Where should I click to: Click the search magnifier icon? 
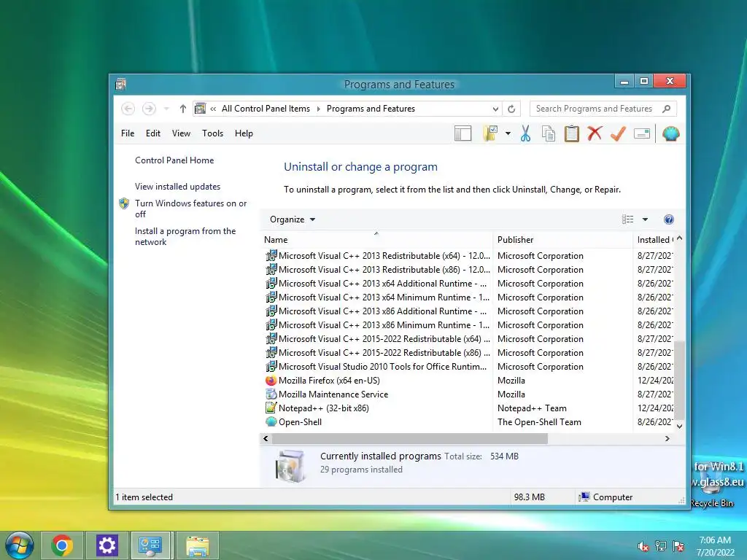(667, 109)
